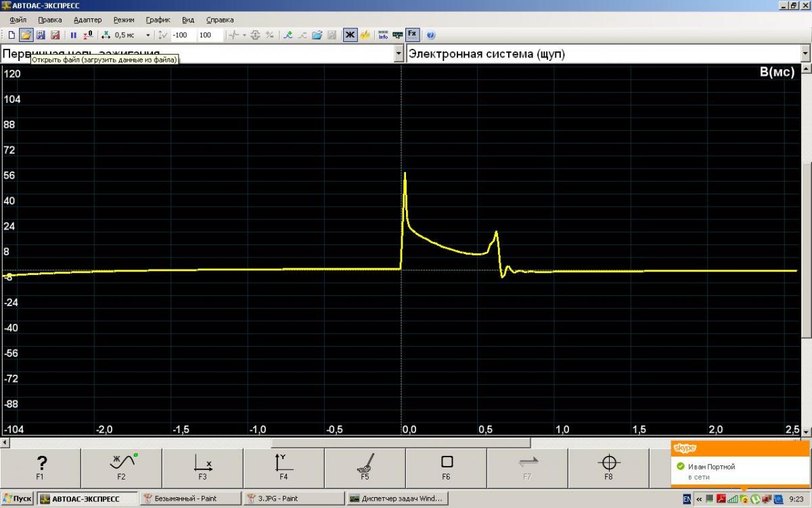812x508 pixels.
Task: Edit the -100 minimum voltage field
Action: point(183,35)
